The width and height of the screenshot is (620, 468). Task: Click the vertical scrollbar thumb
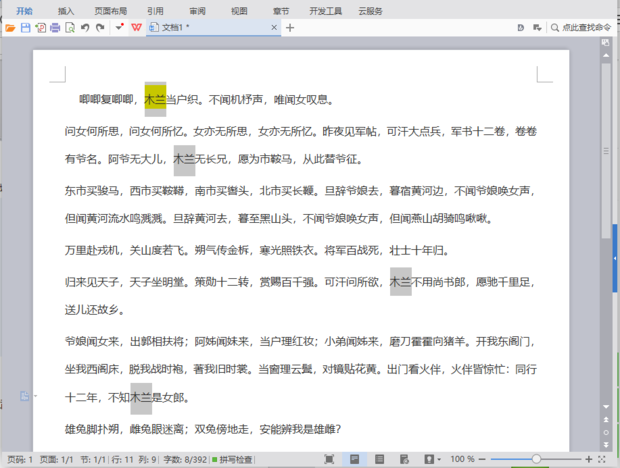[606, 151]
